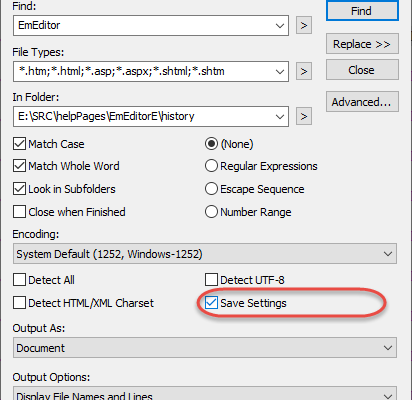Click the arrow button beside In Folder field
This screenshot has width=412, height=400.
pos(304,116)
